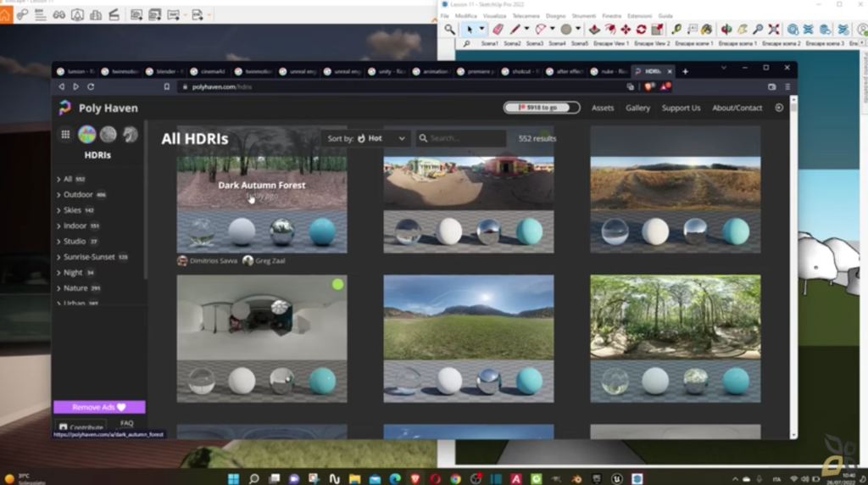Switch to the lumion browser tab
This screenshot has height=485, width=868.
[75, 71]
